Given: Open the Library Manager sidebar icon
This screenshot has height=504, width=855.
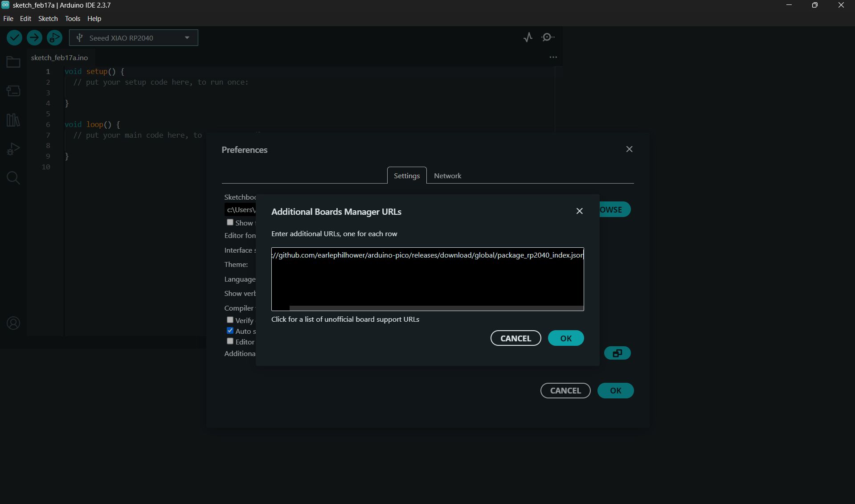Looking at the screenshot, I should coord(13,120).
